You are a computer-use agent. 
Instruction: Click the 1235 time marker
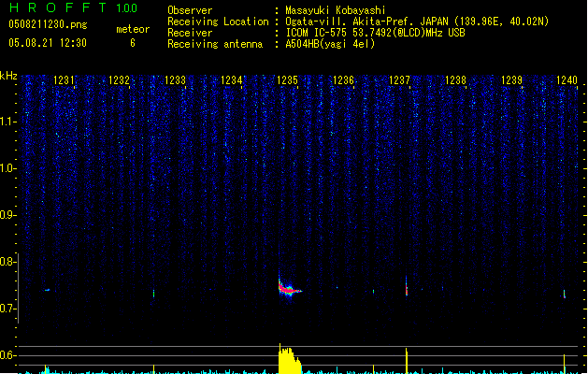[287, 80]
